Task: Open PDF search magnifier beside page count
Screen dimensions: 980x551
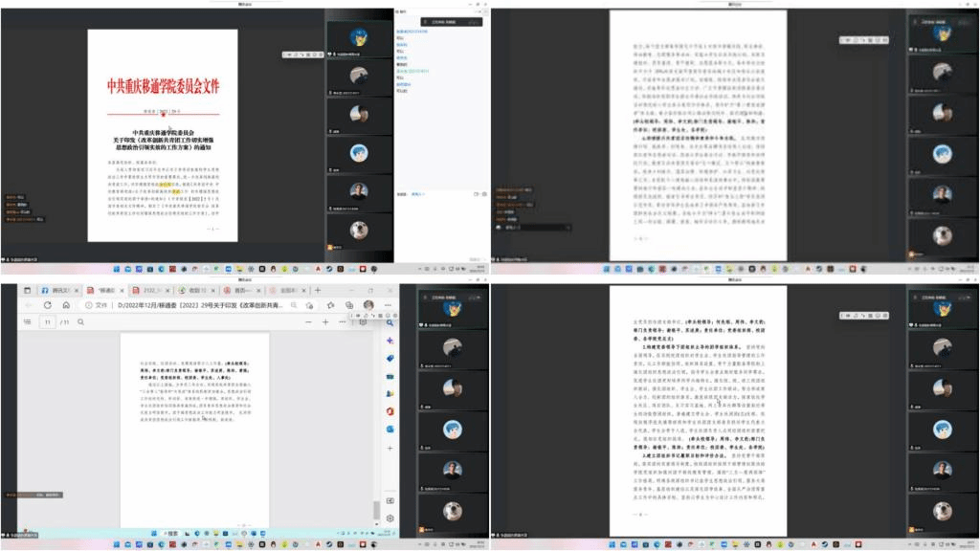Action: (83, 322)
